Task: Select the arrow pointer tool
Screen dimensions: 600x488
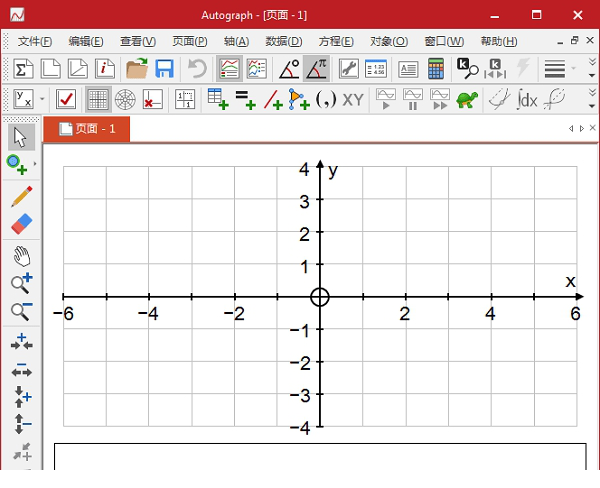Action: click(x=21, y=137)
